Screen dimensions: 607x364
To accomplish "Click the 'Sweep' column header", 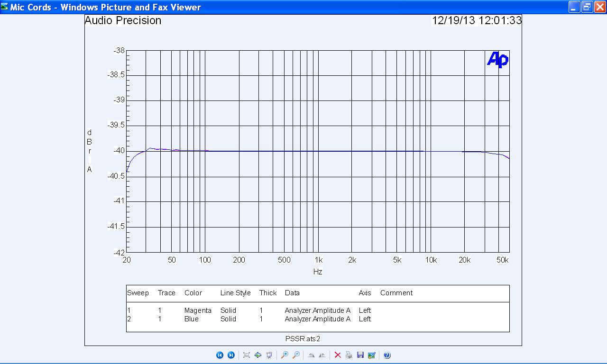I will tap(138, 293).
